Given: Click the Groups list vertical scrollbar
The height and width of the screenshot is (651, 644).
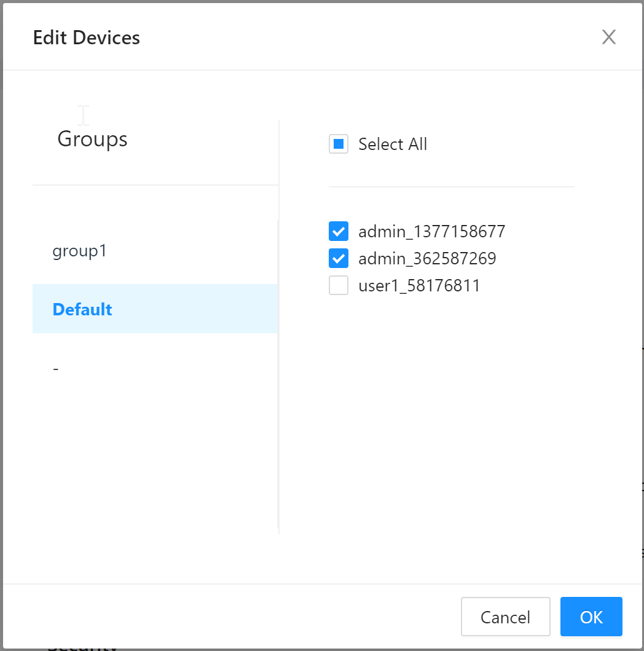Looking at the screenshot, I should click(x=278, y=374).
